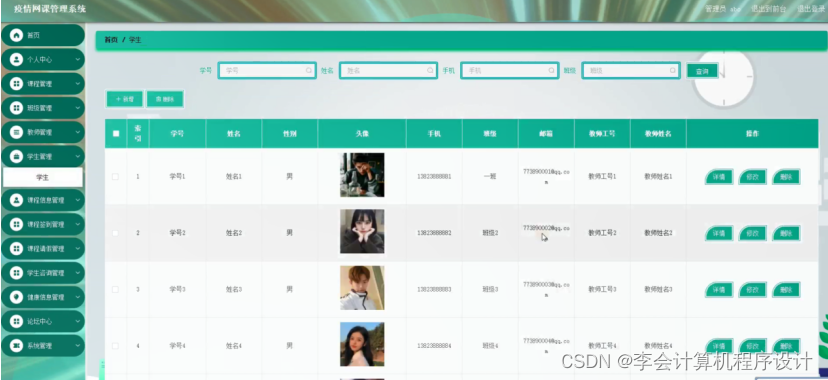Expand the 课程签到管理 menu arrow
Image resolution: width=828 pixels, height=380 pixels.
pos(78,224)
